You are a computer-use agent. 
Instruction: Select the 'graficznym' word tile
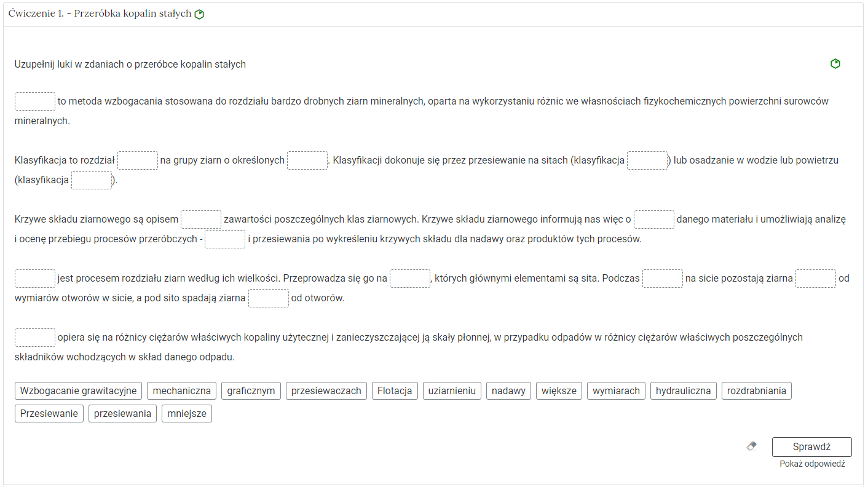[251, 391]
